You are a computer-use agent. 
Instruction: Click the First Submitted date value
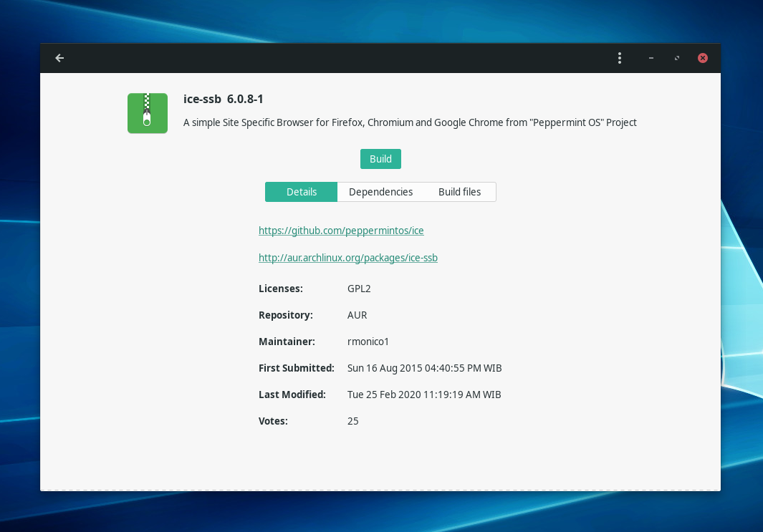[424, 368]
